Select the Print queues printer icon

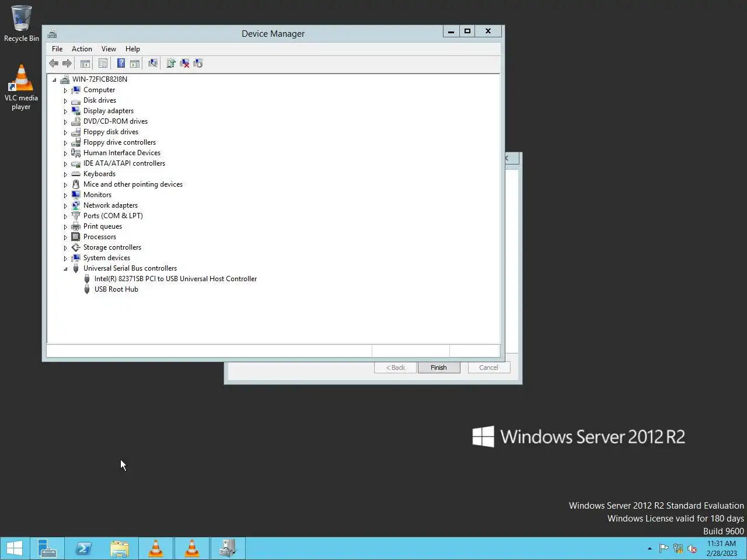[x=76, y=226]
